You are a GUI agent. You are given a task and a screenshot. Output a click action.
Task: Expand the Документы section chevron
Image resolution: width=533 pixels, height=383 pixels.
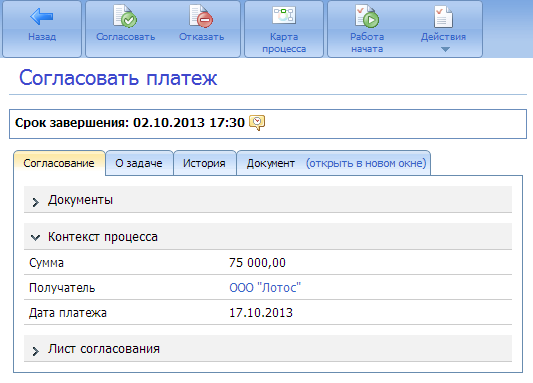click(x=35, y=202)
